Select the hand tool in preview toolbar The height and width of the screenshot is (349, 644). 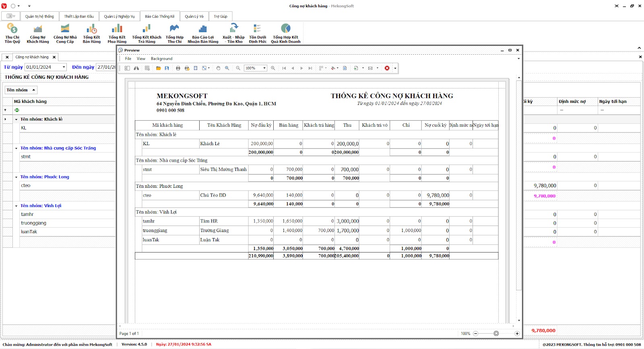coord(218,68)
